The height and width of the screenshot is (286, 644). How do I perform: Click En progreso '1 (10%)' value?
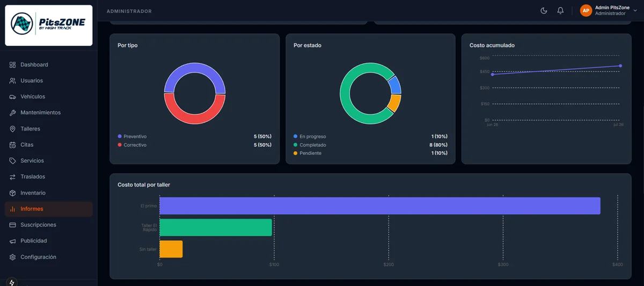(439, 137)
